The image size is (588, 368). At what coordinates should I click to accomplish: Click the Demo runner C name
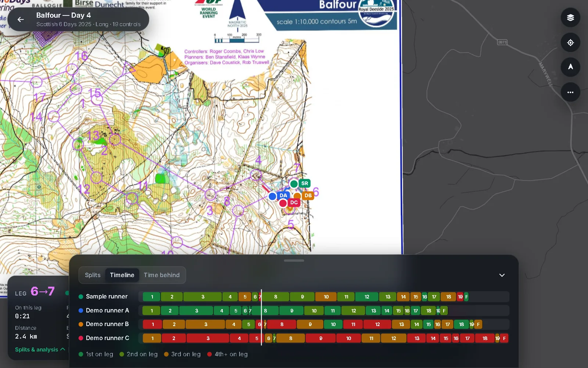pos(107,338)
